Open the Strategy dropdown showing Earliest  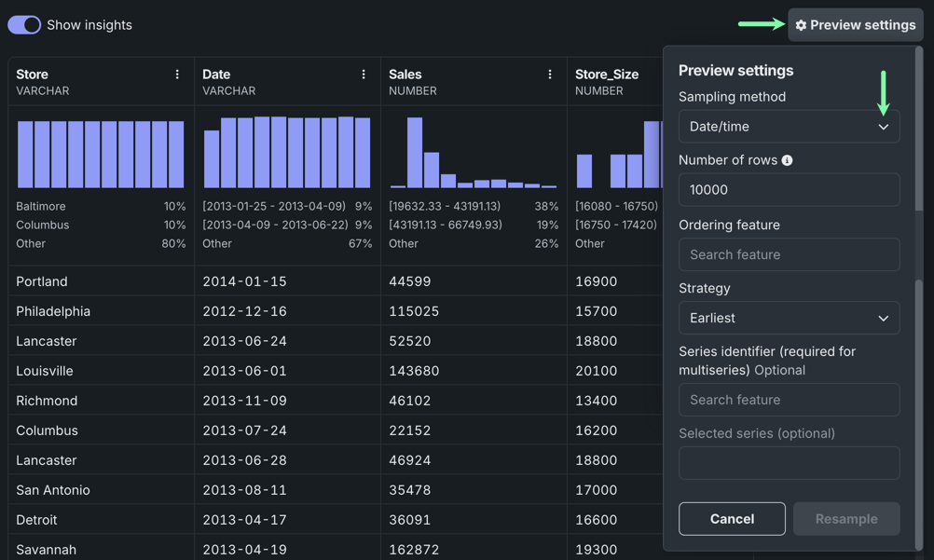(789, 318)
